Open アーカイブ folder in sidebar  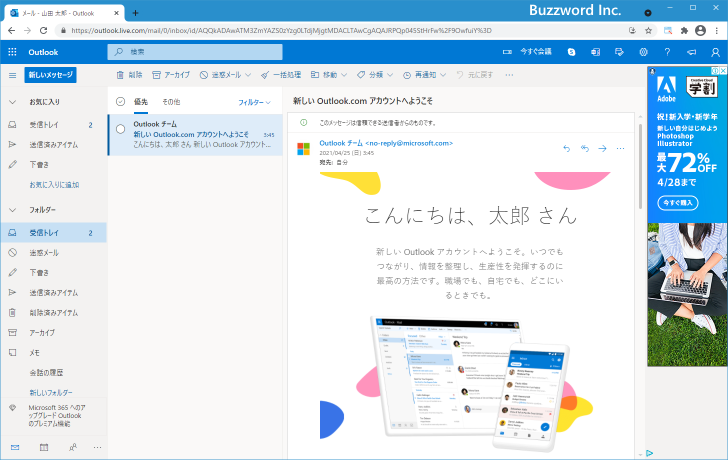tap(53, 332)
